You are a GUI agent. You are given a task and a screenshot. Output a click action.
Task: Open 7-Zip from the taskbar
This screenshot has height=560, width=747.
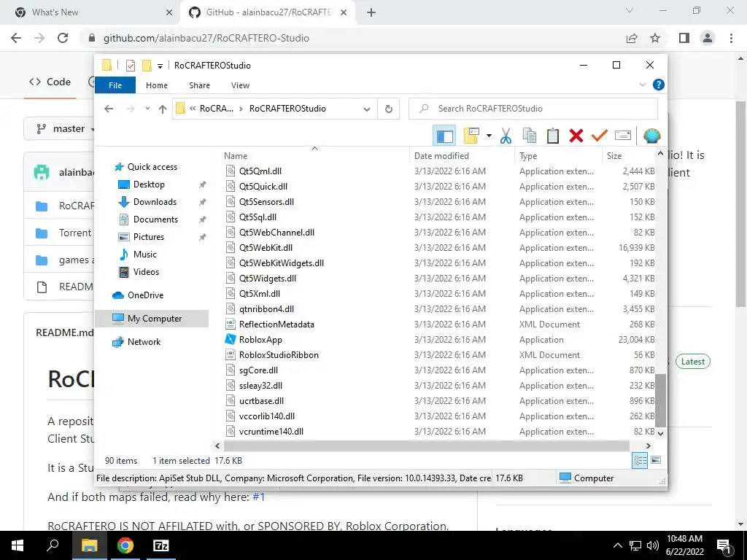coord(160,545)
